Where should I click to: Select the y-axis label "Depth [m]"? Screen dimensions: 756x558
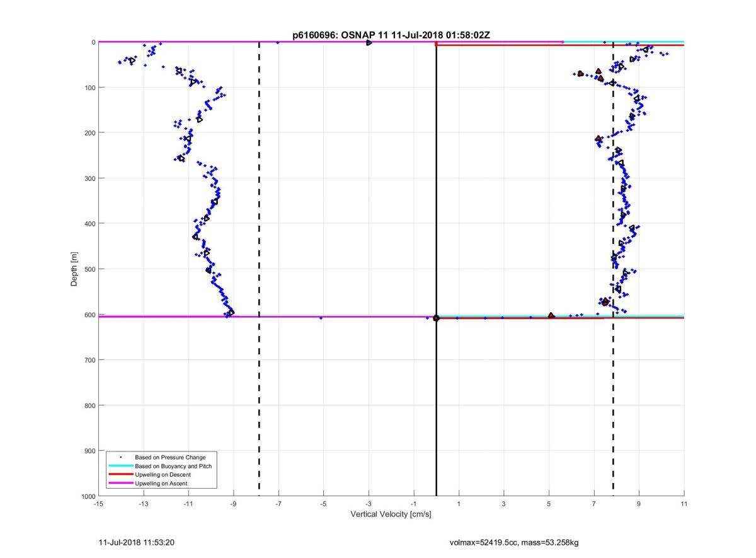(x=74, y=269)
